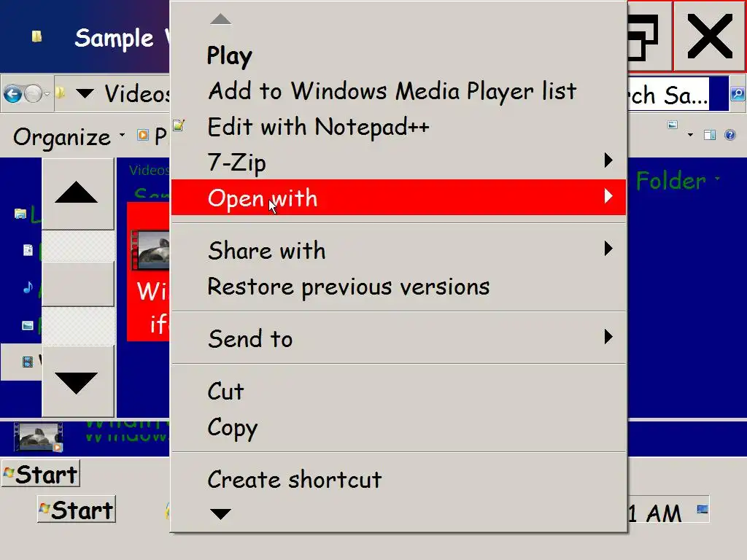
Task: Select Pictures library icon in navigation pane
Action: tap(28, 326)
